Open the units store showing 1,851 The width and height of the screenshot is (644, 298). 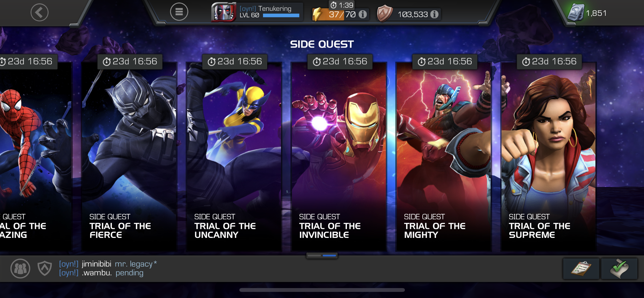588,13
